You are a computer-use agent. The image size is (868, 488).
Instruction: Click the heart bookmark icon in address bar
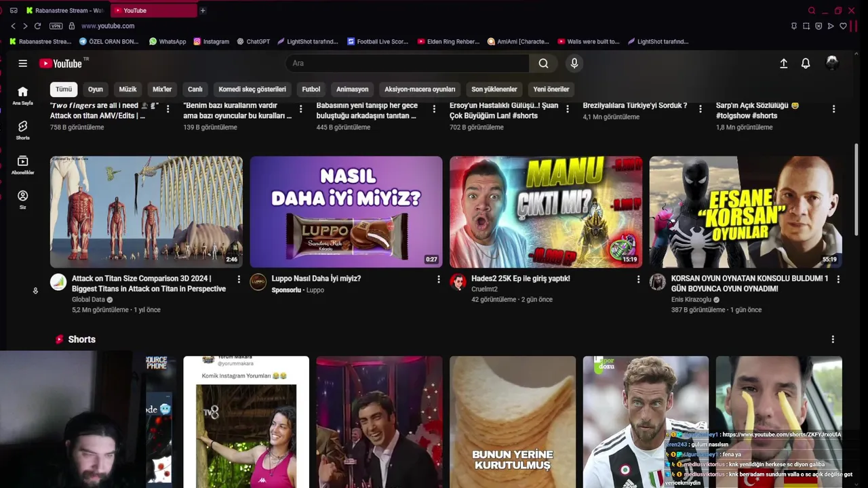[x=843, y=26]
